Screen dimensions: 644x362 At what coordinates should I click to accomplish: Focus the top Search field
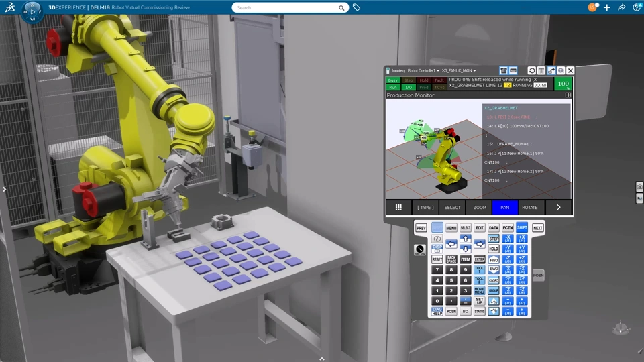pos(290,8)
